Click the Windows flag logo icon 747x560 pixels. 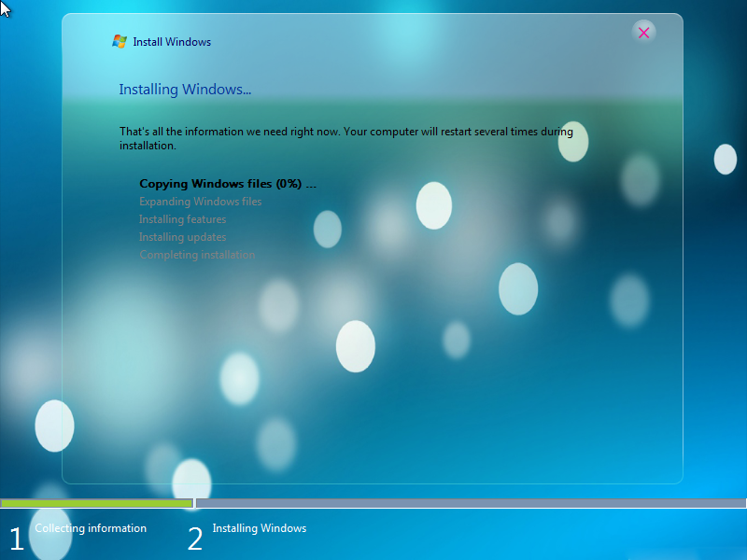pos(120,41)
